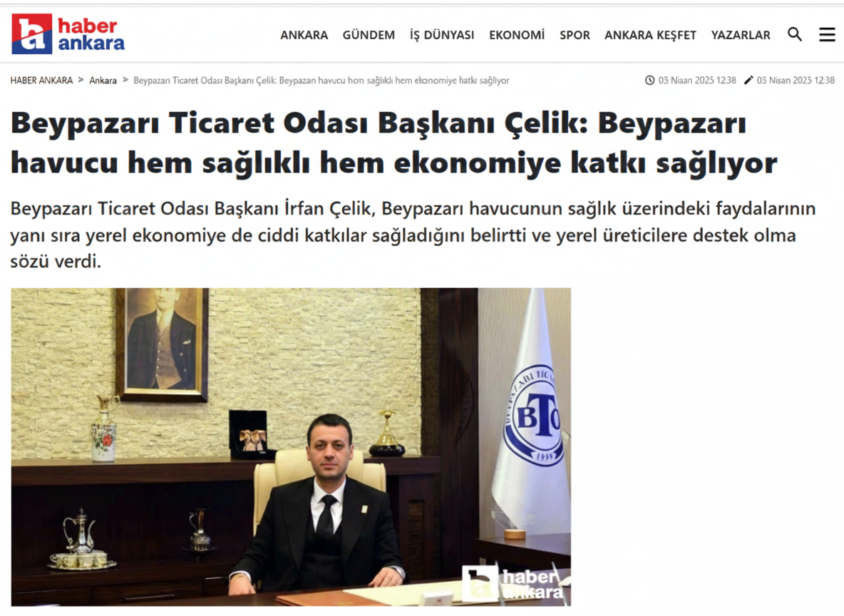This screenshot has height=616, width=844.
Task: Click the article title breadcrumb
Action: pyautogui.click(x=321, y=81)
